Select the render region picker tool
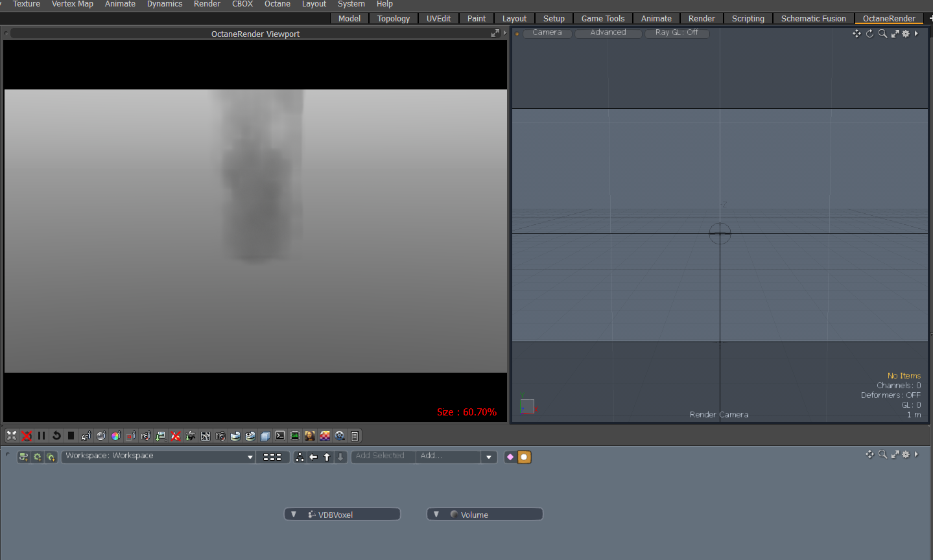The height and width of the screenshot is (560, 933). 131,436
